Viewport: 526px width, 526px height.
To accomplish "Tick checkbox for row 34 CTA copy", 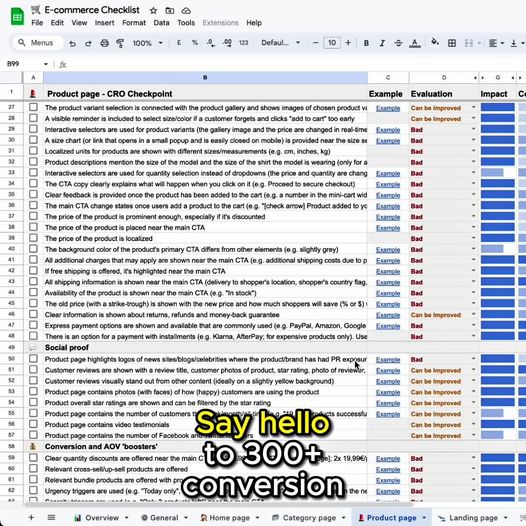I will (x=33, y=183).
